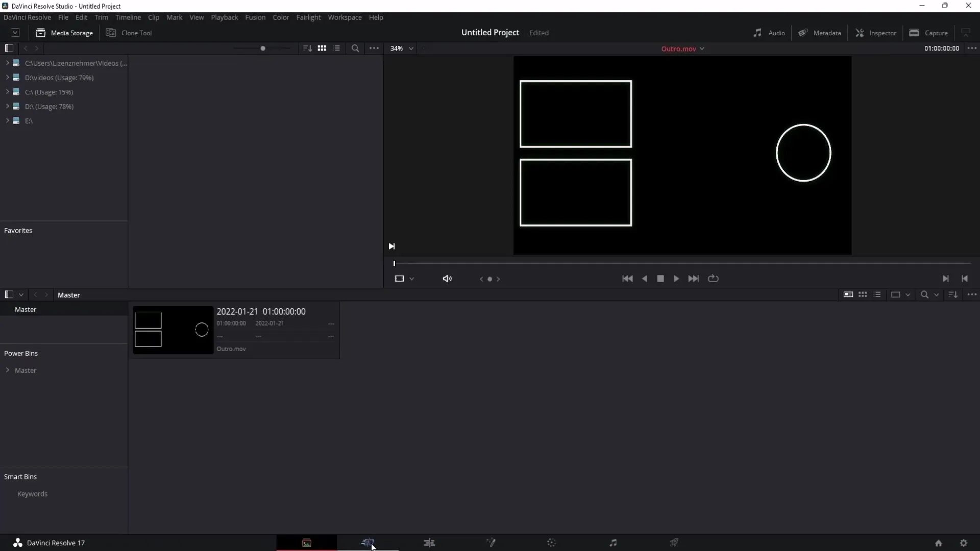Switch media pool to thumbnail view
980x551 pixels.
tap(863, 294)
